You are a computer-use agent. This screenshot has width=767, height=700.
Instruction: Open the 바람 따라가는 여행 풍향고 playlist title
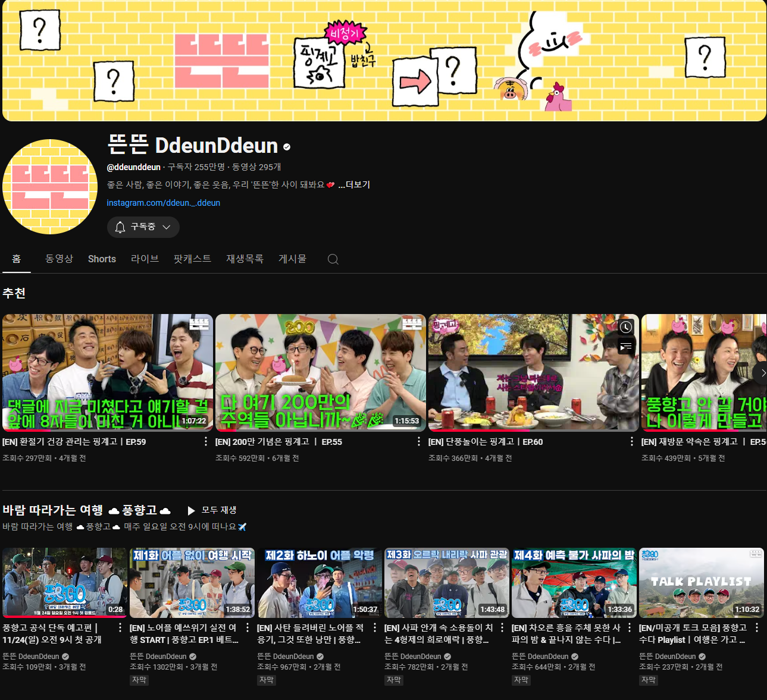pos(87,510)
